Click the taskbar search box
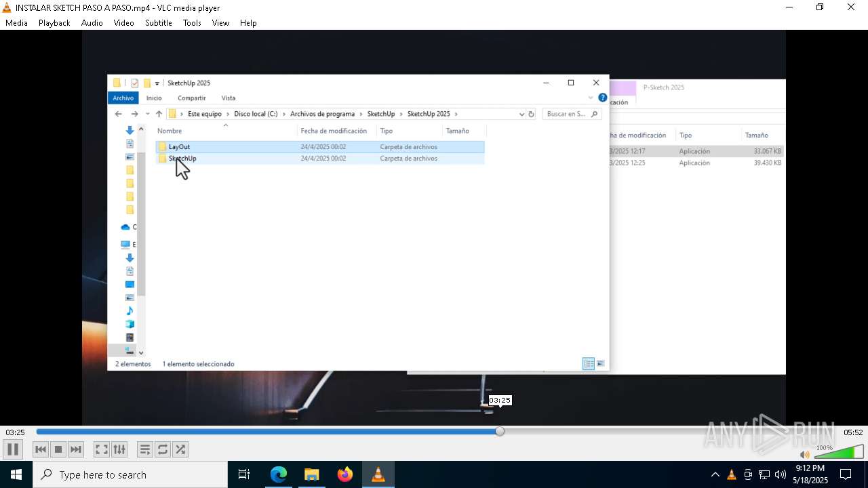Viewport: 868px width, 488px height. 130,474
